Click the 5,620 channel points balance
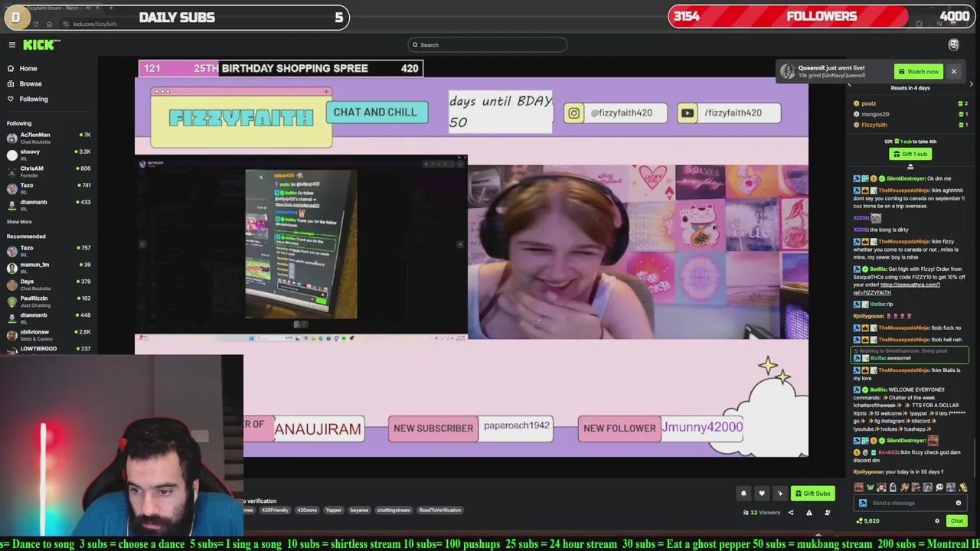The image size is (980, 551). click(867, 521)
